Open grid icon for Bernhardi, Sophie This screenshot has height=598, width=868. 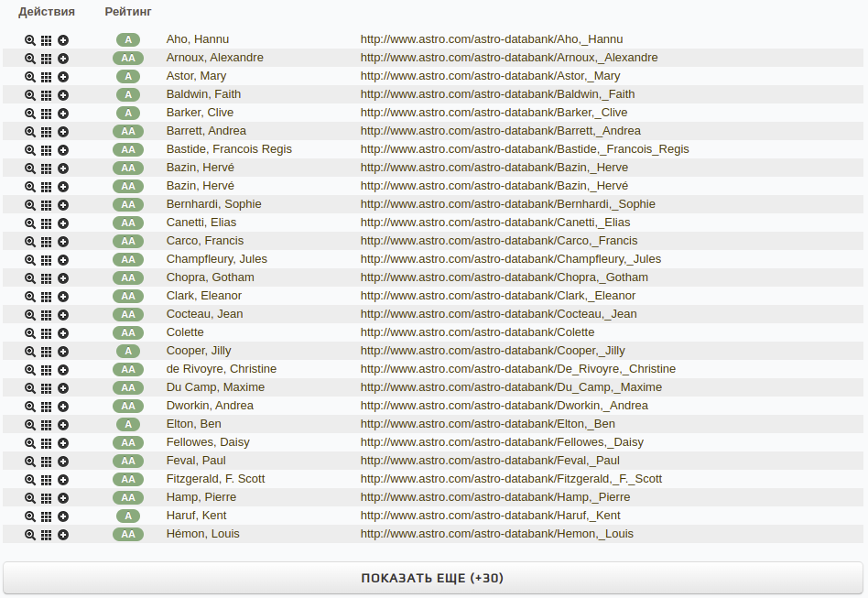[47, 205]
